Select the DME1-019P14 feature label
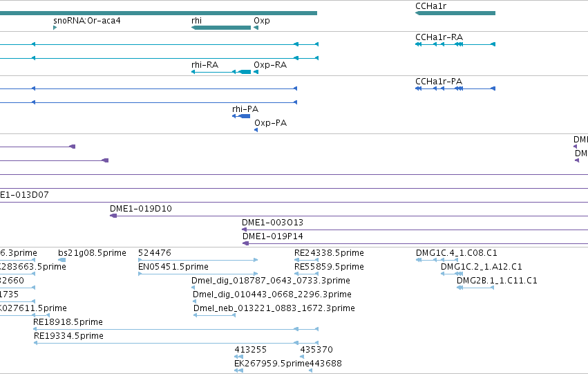This screenshot has width=588, height=374. point(273,236)
